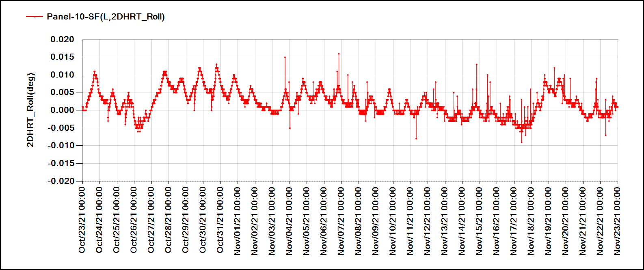Select the Oct/28/21 00:00 date label
The width and height of the screenshot is (644, 270).
coord(169,220)
